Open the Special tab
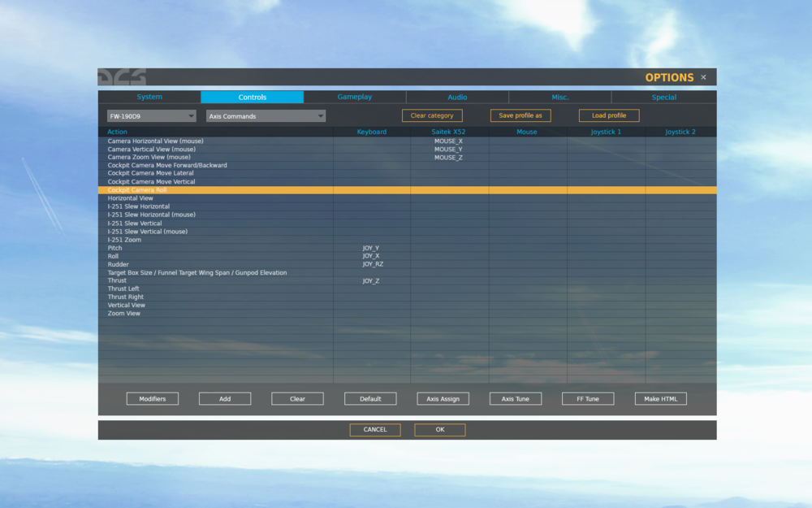The height and width of the screenshot is (508, 812). pyautogui.click(x=664, y=97)
